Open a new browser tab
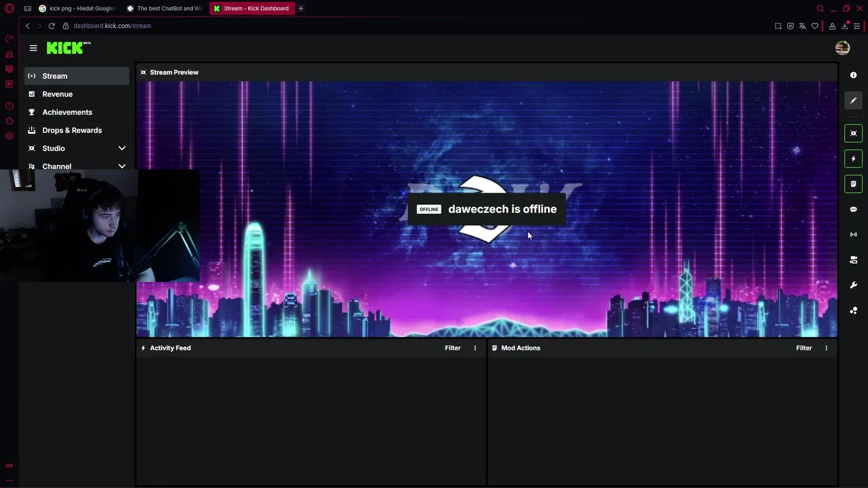Screen dimensions: 868x488 pyautogui.click(x=300, y=8)
